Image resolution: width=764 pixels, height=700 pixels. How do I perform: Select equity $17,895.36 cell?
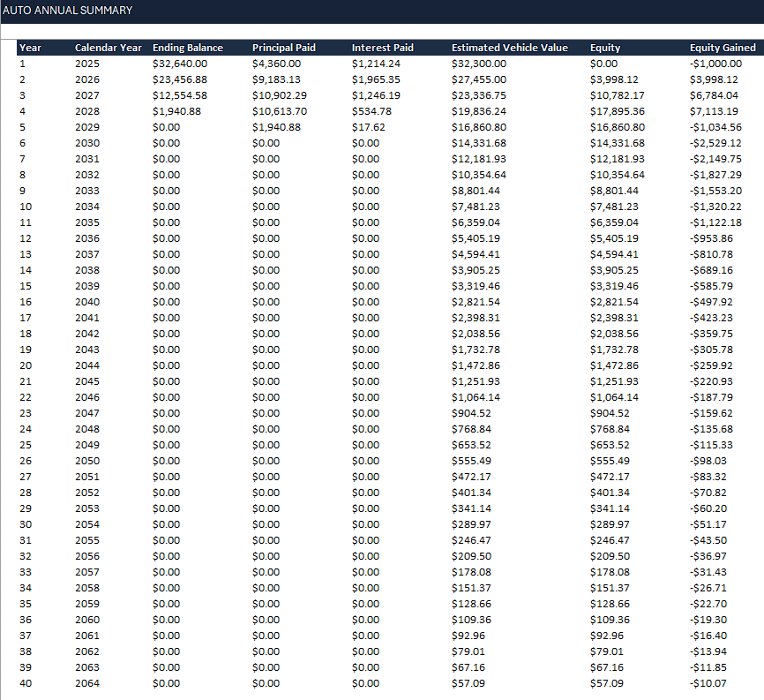[x=618, y=111]
